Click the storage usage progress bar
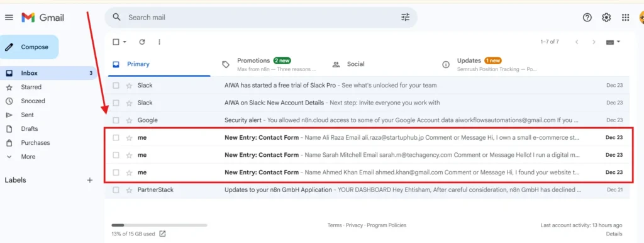The image size is (644, 243). click(x=159, y=225)
